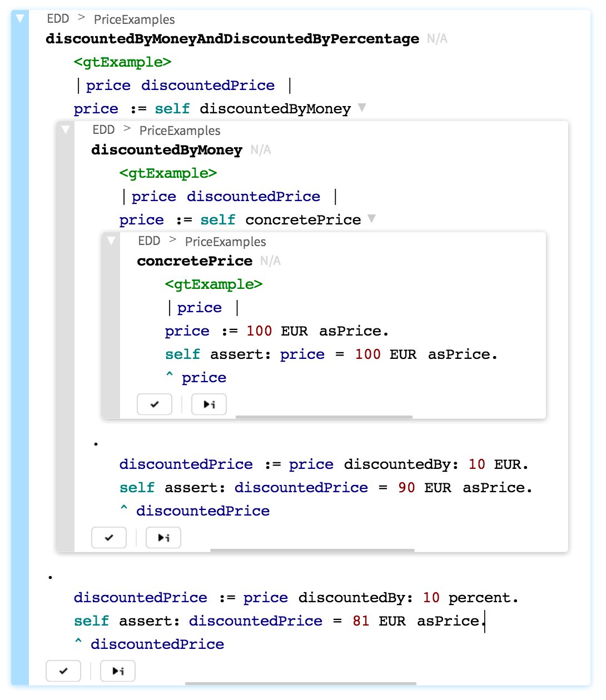
Task: Run discountedByMoney example via play icon
Action: pos(163,537)
